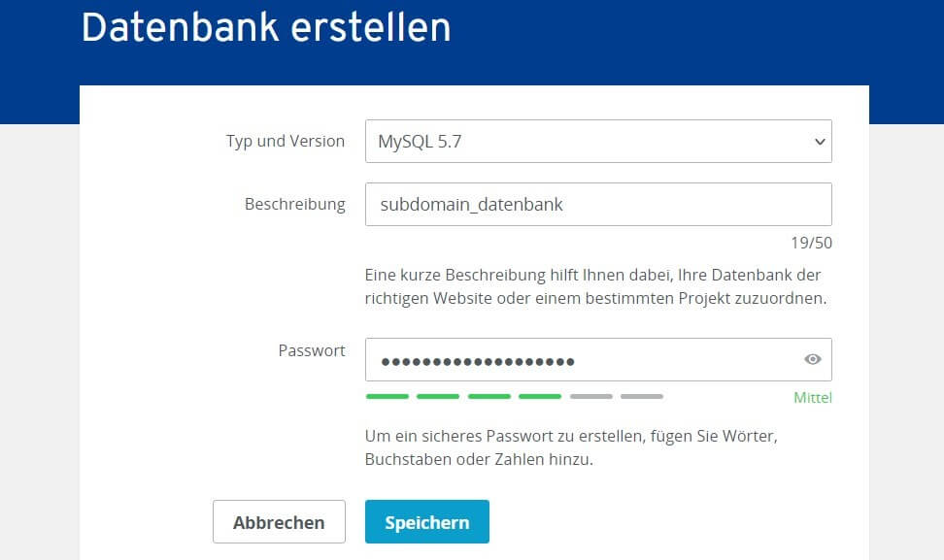This screenshot has height=560, width=944.
Task: Save the database with Speichern
Action: click(427, 521)
